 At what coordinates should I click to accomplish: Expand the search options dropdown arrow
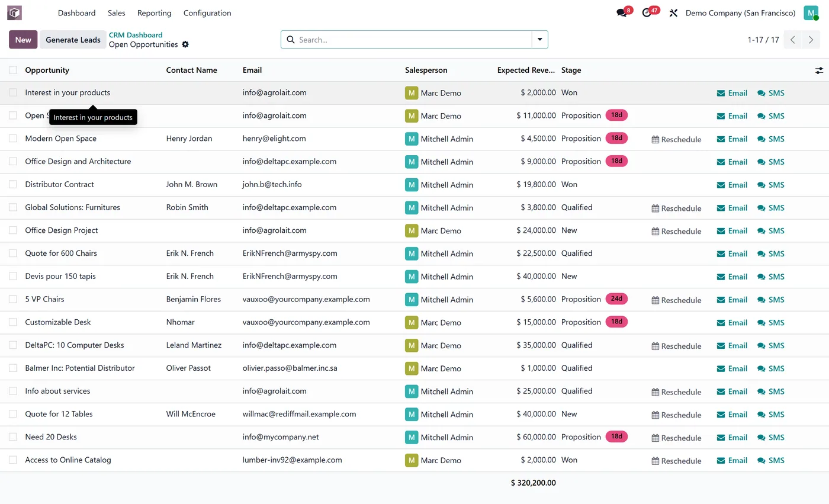[539, 40]
